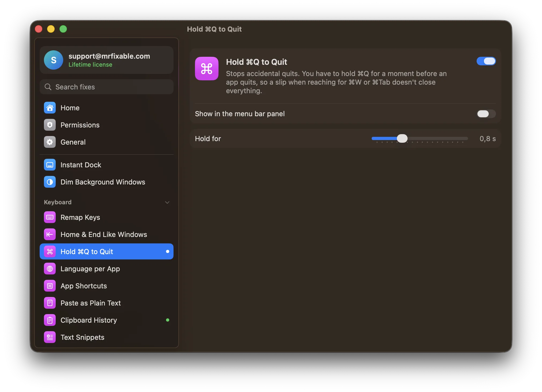Open the Permissions sidebar item
The width and height of the screenshot is (542, 392).
click(x=107, y=125)
